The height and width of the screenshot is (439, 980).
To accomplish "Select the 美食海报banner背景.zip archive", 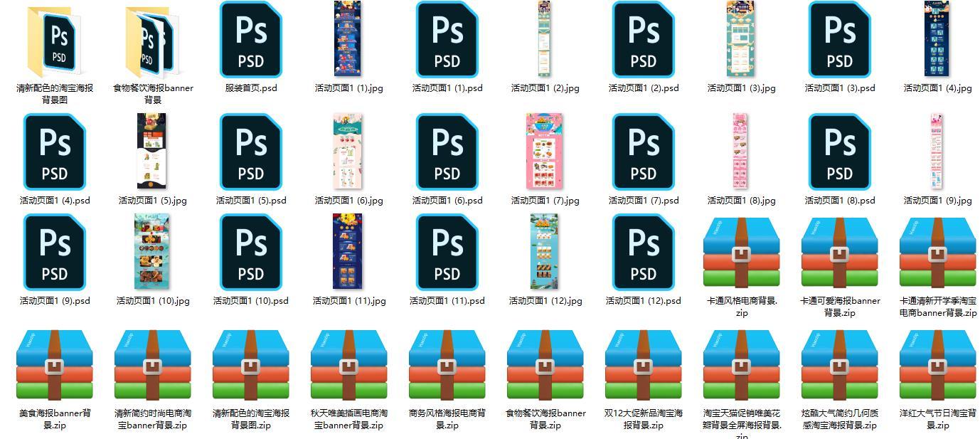I will point(55,364).
